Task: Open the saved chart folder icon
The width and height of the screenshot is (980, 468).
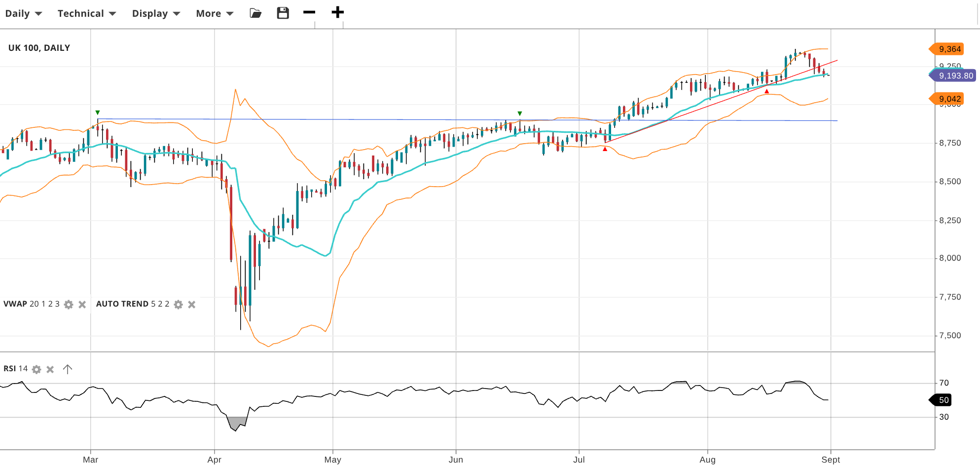Action: [x=255, y=13]
